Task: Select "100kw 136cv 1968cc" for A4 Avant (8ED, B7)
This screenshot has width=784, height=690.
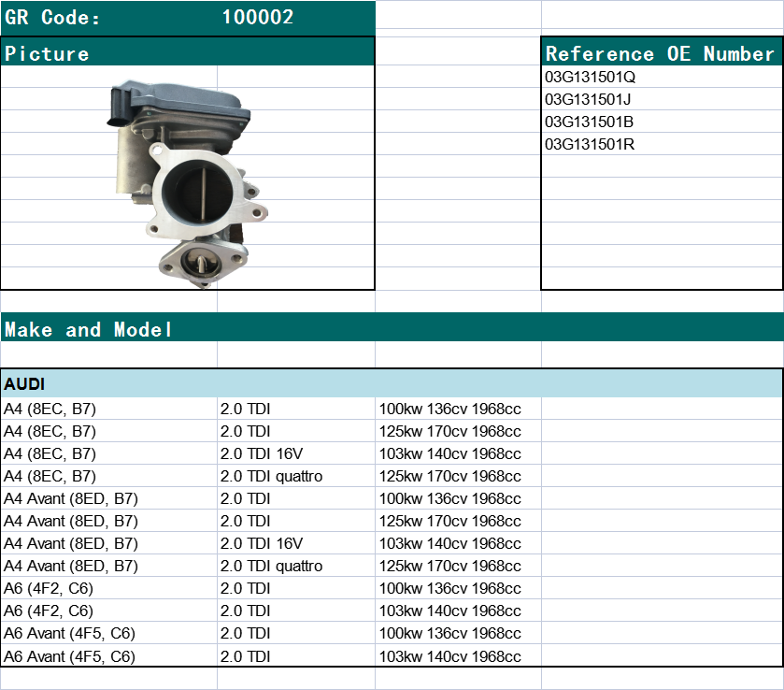Action: click(450, 499)
